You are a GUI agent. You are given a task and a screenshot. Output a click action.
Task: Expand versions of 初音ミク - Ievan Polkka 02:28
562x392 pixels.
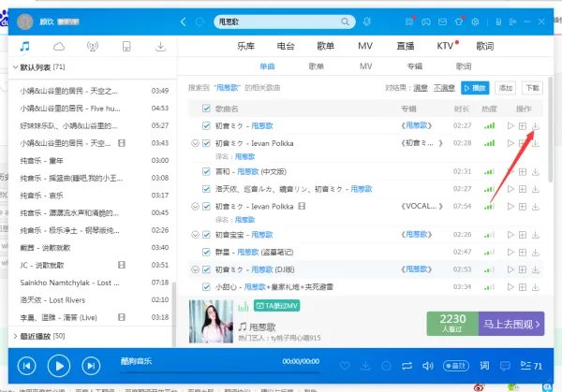point(195,143)
